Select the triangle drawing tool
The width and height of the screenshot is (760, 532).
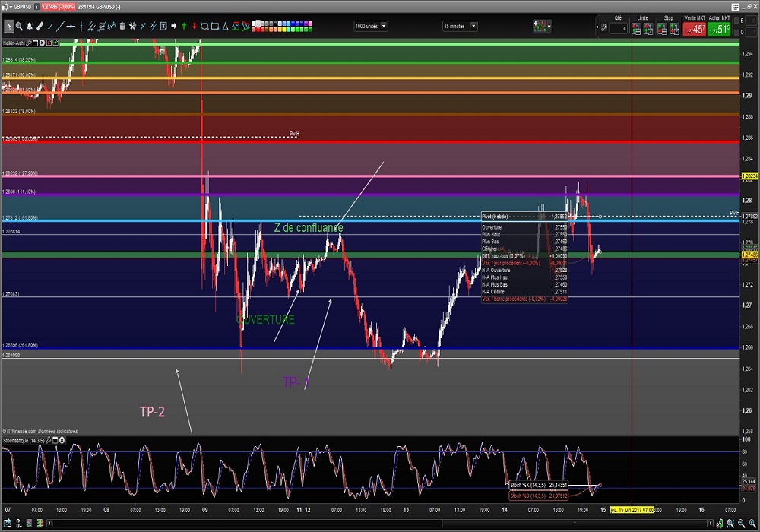click(225, 26)
